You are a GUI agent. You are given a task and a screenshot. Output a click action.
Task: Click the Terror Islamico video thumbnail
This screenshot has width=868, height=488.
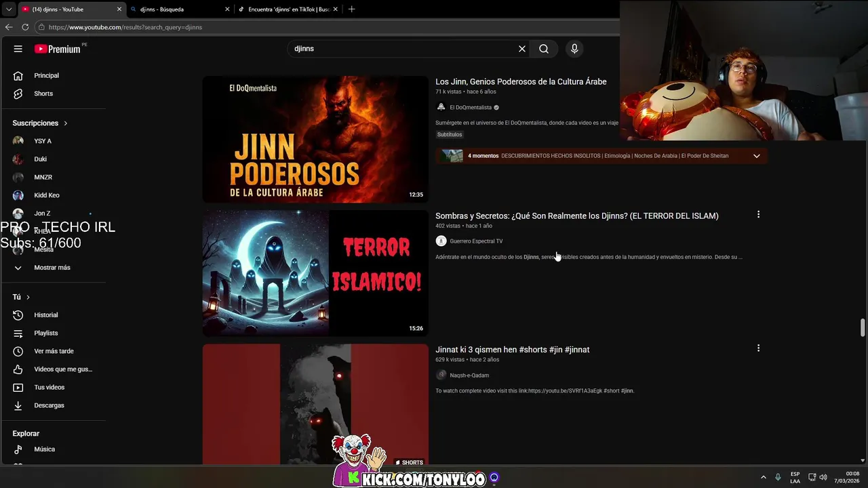[x=315, y=273]
